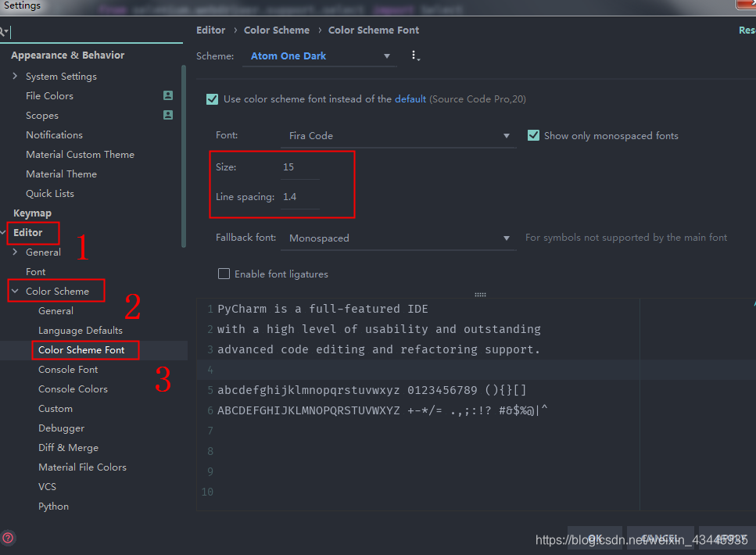
Task: Open the scheme actions three-dot menu
Action: point(414,56)
